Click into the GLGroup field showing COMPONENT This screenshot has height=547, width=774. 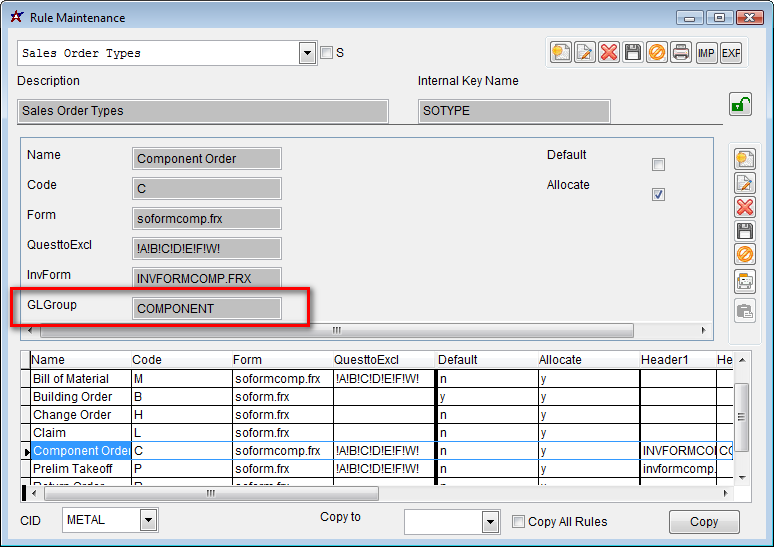[x=207, y=309]
